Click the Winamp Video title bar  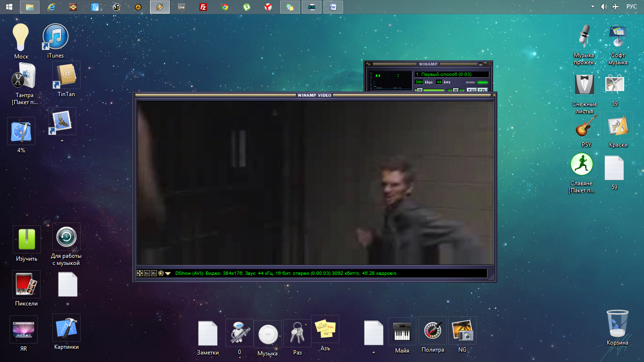click(314, 95)
